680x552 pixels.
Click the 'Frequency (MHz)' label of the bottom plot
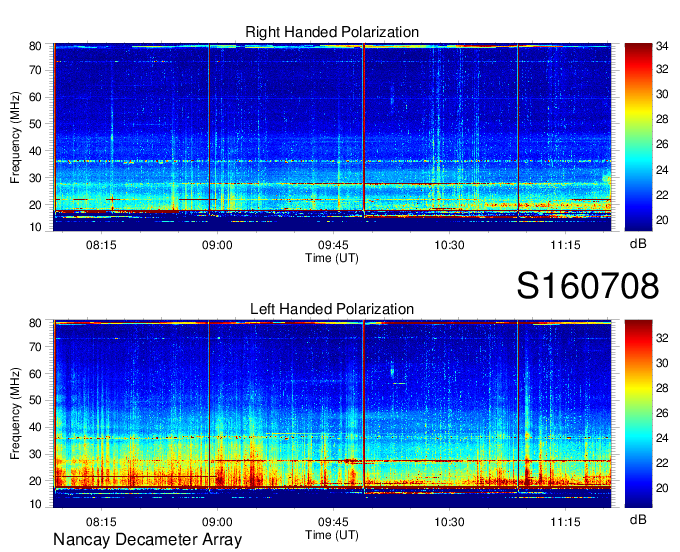[15, 414]
